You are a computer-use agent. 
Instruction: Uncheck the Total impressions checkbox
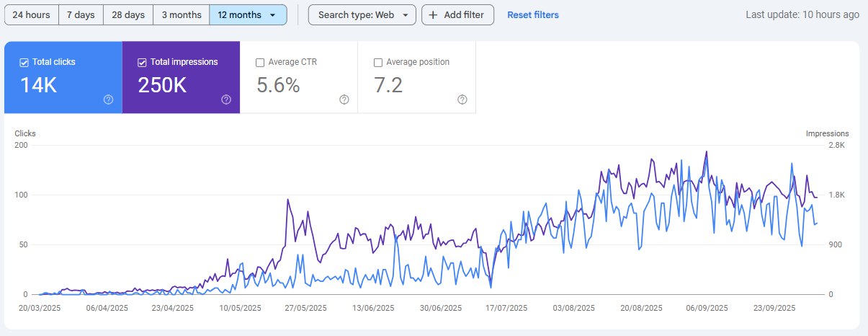point(142,62)
